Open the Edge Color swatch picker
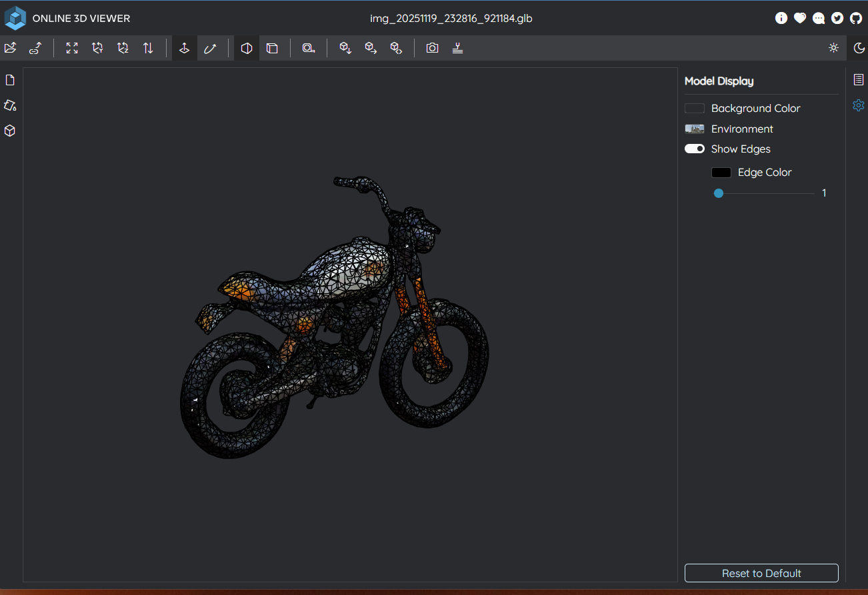This screenshot has width=868, height=595. click(721, 172)
